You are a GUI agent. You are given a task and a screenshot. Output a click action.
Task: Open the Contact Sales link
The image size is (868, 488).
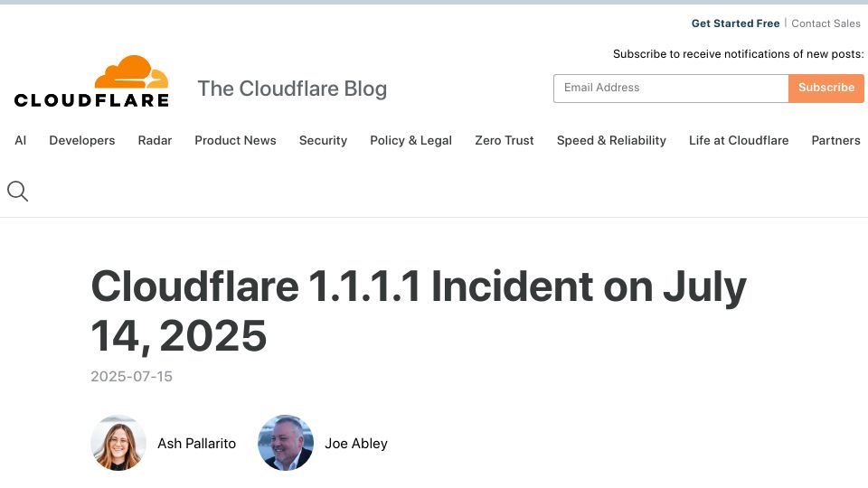826,23
